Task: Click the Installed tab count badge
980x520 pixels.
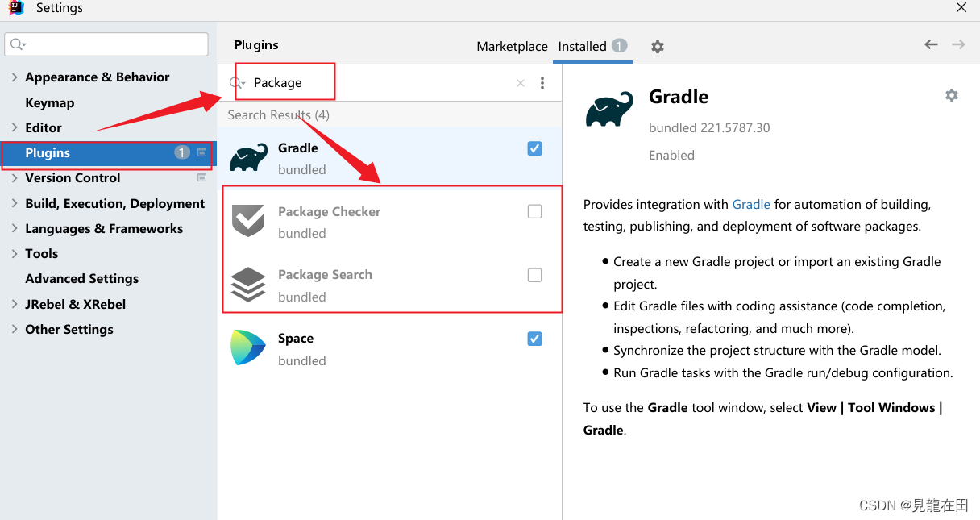Action: (619, 46)
